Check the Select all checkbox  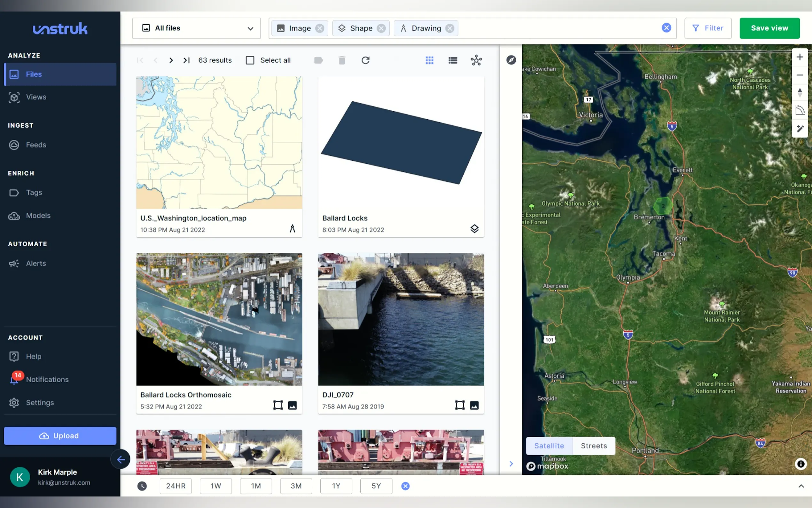[250, 60]
